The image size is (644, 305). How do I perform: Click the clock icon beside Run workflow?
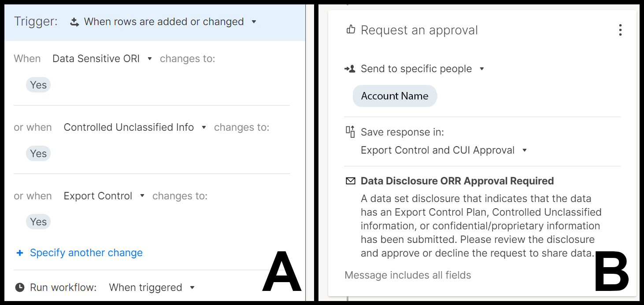tap(20, 287)
